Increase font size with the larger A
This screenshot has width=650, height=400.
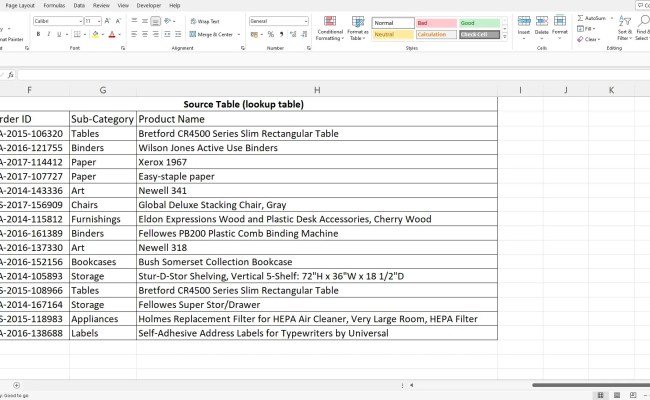(x=107, y=21)
